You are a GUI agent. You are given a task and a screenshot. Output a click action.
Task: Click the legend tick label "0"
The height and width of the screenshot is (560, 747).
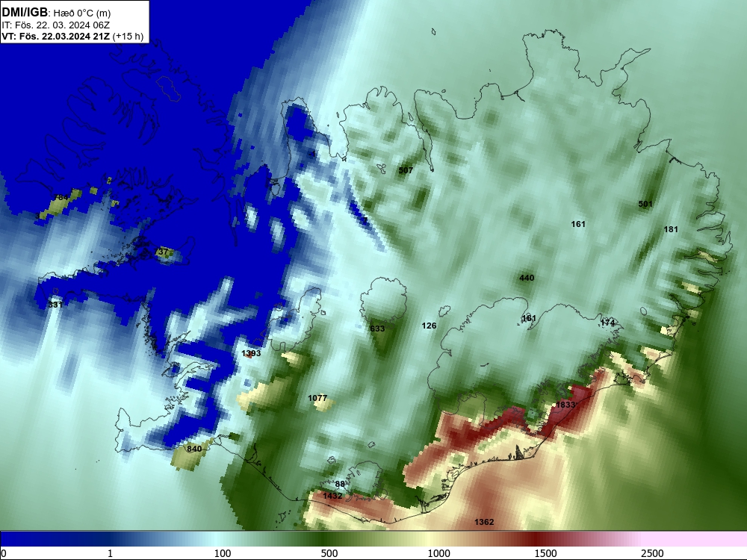click(x=4, y=553)
